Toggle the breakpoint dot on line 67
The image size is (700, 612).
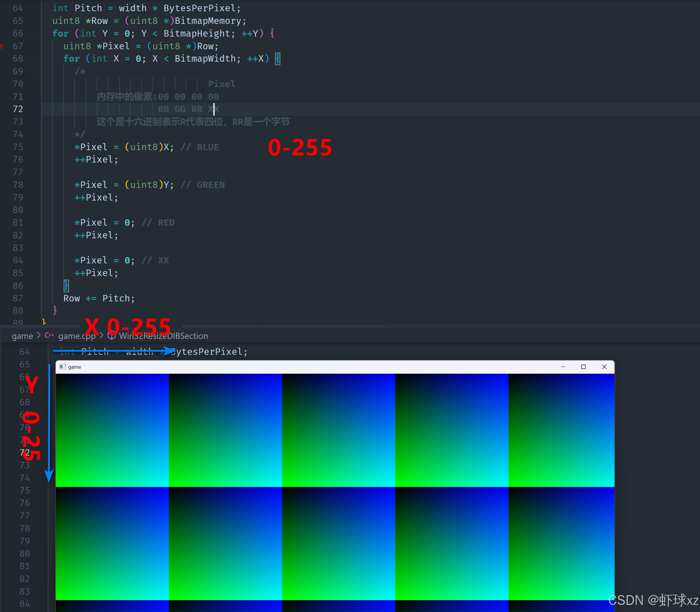click(x=1, y=46)
